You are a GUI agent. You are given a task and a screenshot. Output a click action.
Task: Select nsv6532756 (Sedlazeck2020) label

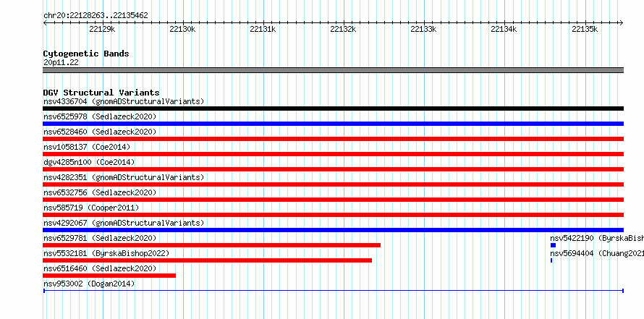100,192
